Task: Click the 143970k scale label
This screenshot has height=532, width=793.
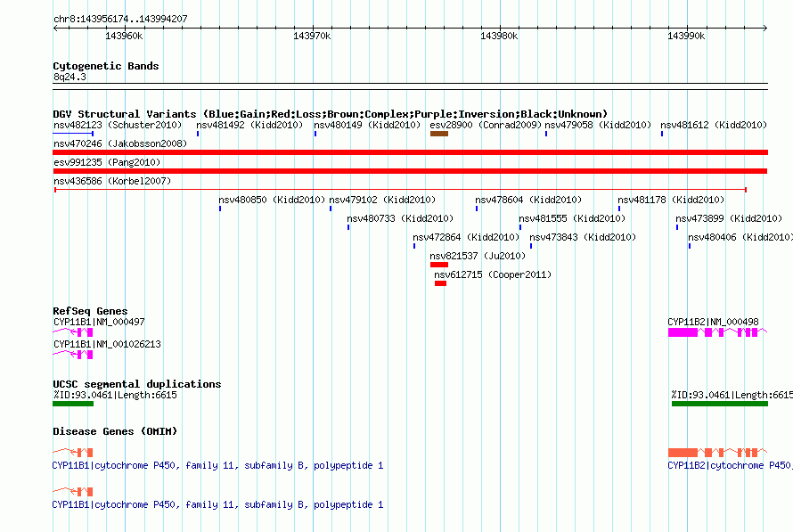Action: tap(312, 36)
